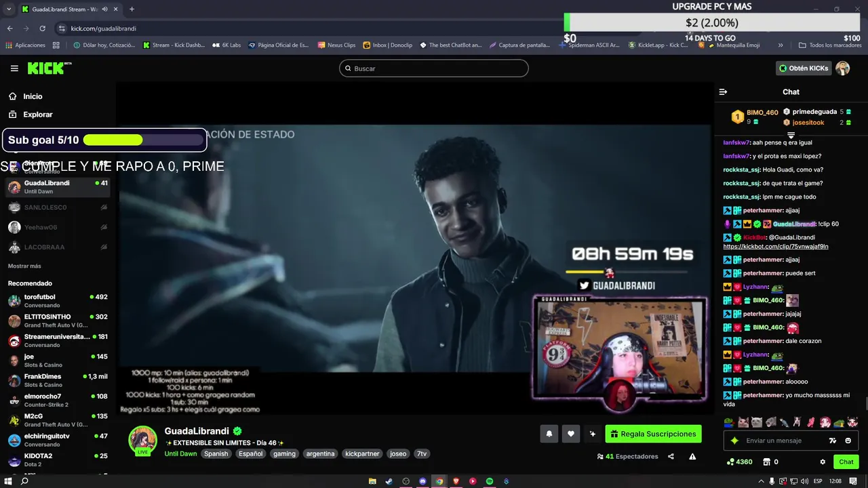Screen dimensions: 868x488
Task: Open recommended channel joe Slots & Casino
Action: click(x=57, y=361)
